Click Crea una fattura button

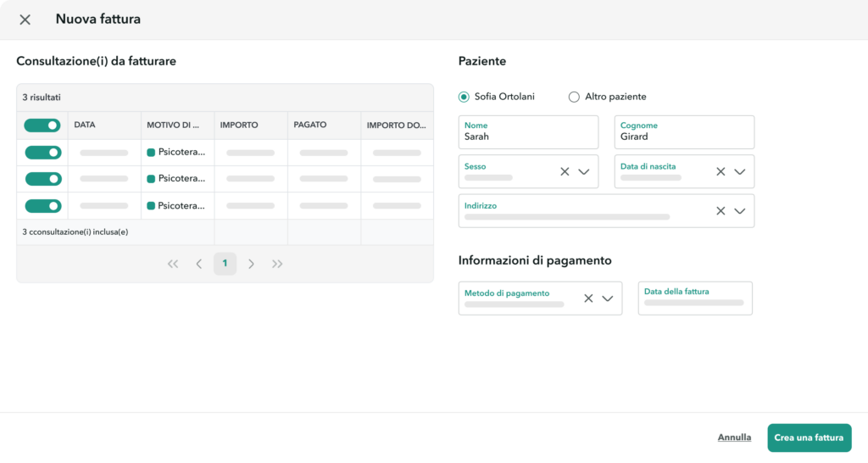tap(809, 438)
